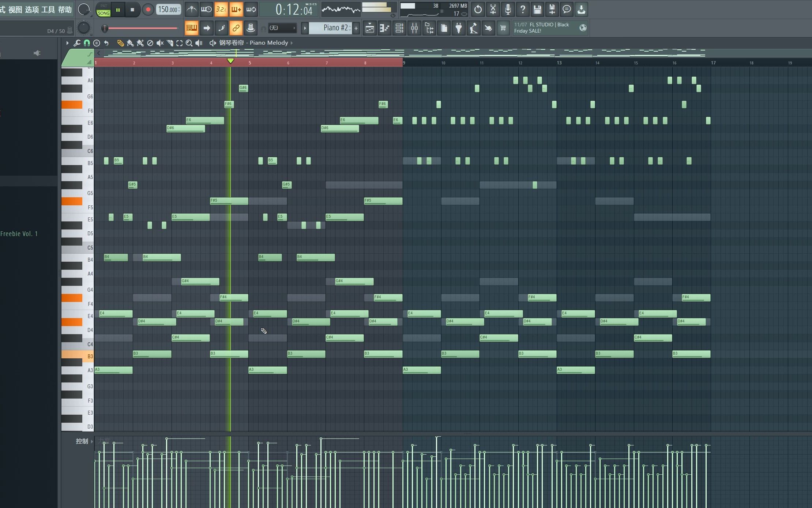The image size is (812, 508).
Task: Toggle step editing mode button
Action: 221,28
